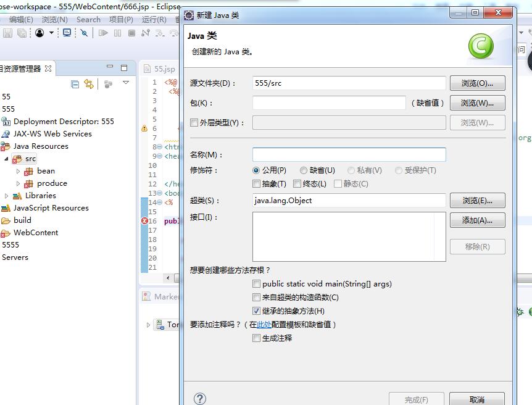Click the round profile toolbar icon
Viewport: 532px width, 405px height.
[x=39, y=33]
